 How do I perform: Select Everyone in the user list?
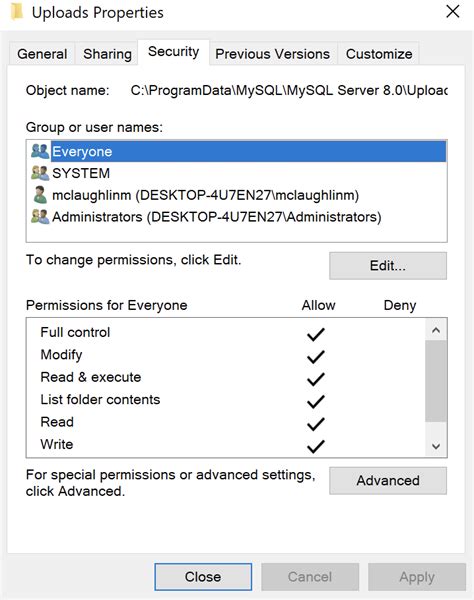[238, 151]
